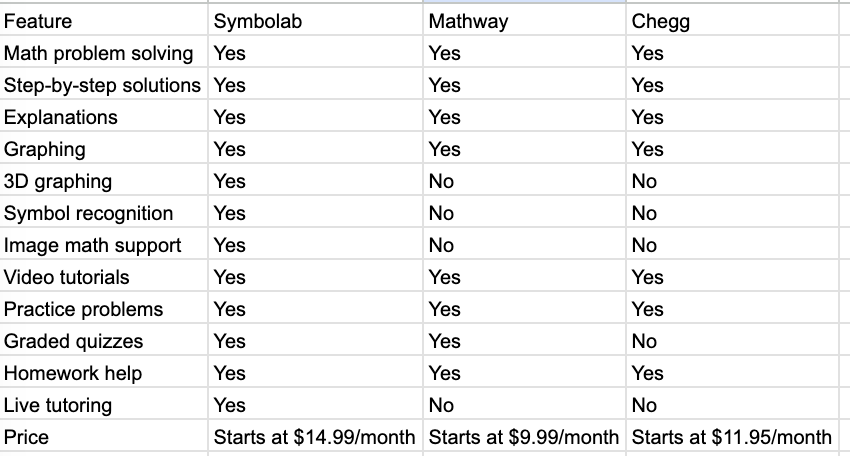Select the Explanations row label

click(61, 117)
